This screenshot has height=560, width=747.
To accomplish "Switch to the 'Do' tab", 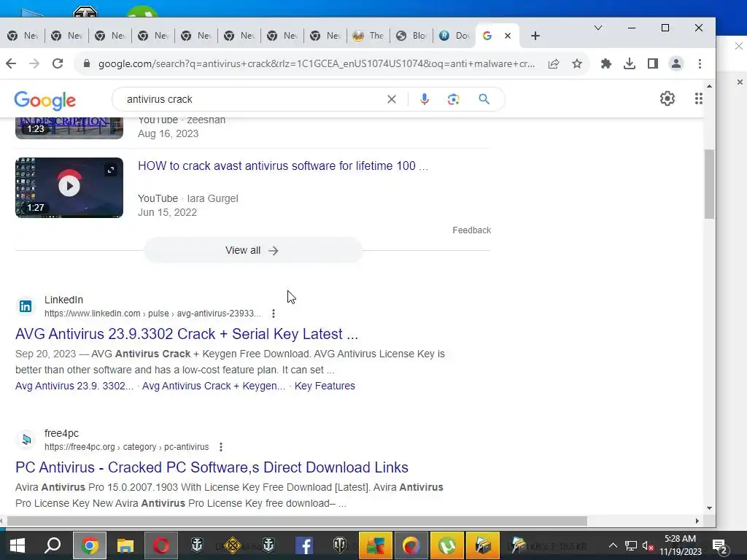I will coord(454,36).
